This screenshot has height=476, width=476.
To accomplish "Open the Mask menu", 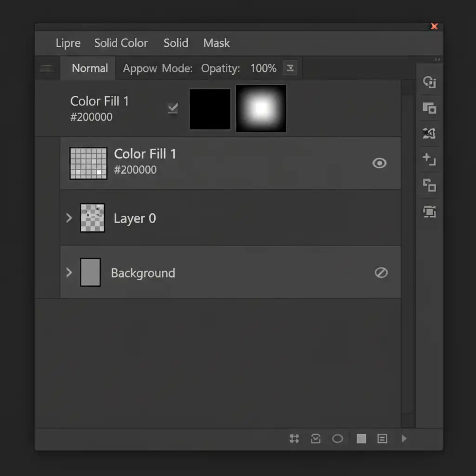I will (217, 43).
